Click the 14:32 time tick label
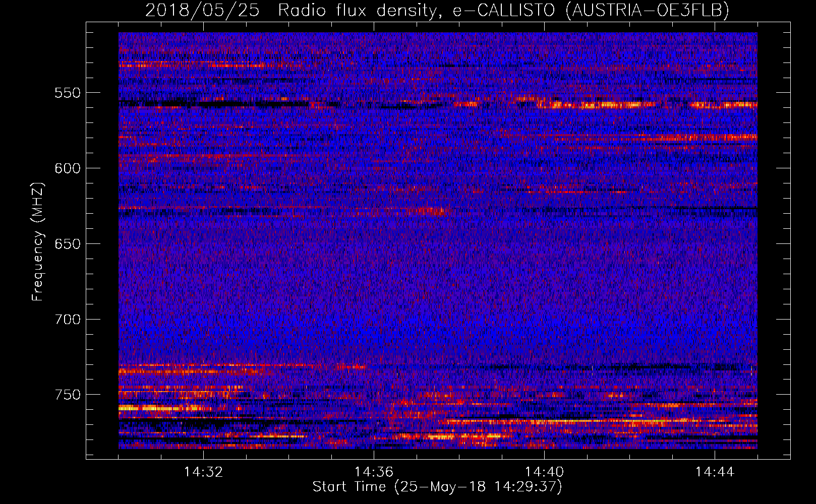Screen dimensions: 816x504 [x=203, y=472]
